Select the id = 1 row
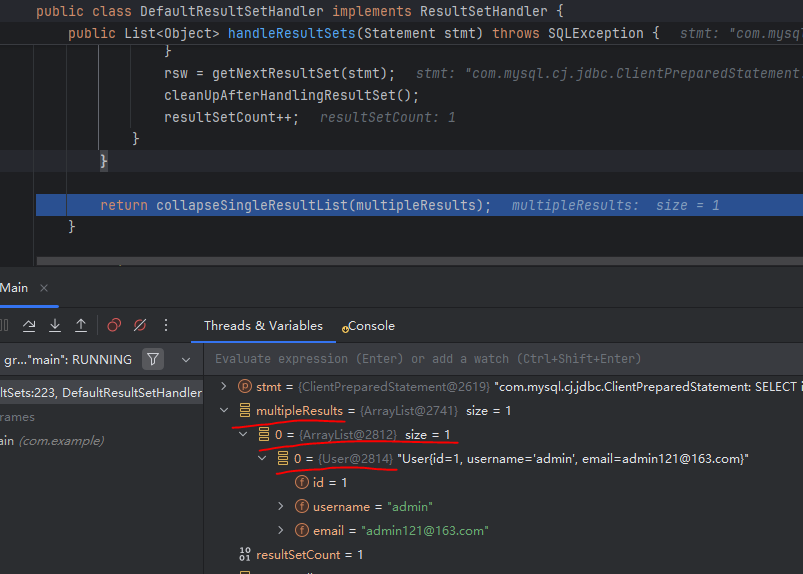Image resolution: width=803 pixels, height=574 pixels. coord(503,482)
